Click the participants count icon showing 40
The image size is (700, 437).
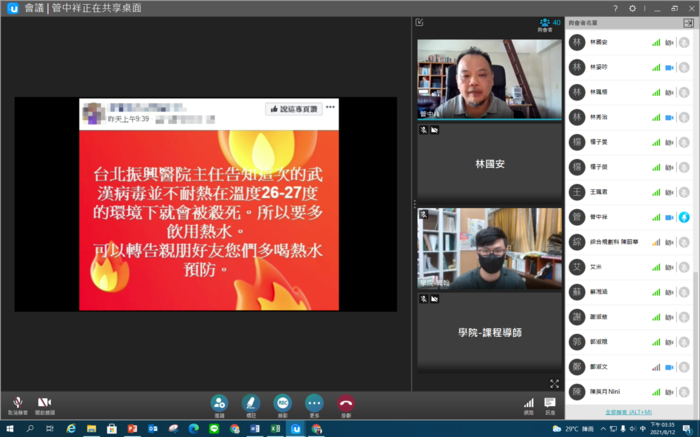coord(550,25)
